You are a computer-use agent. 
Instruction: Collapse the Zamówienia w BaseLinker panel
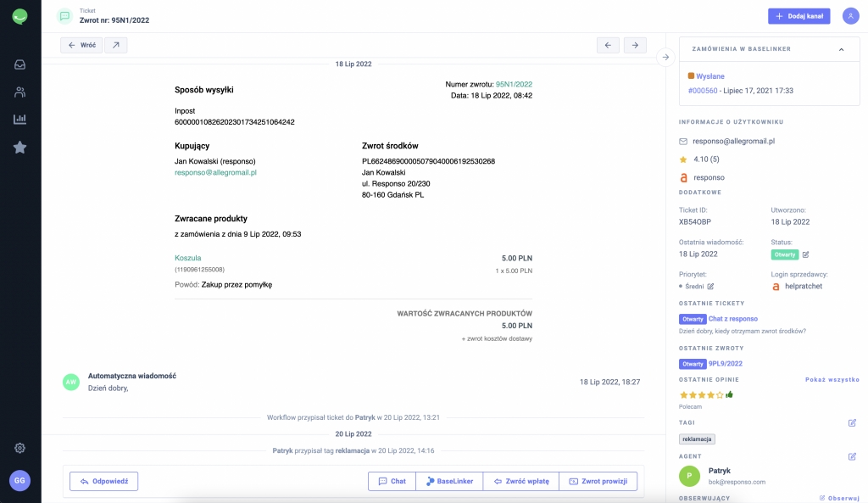pos(841,49)
